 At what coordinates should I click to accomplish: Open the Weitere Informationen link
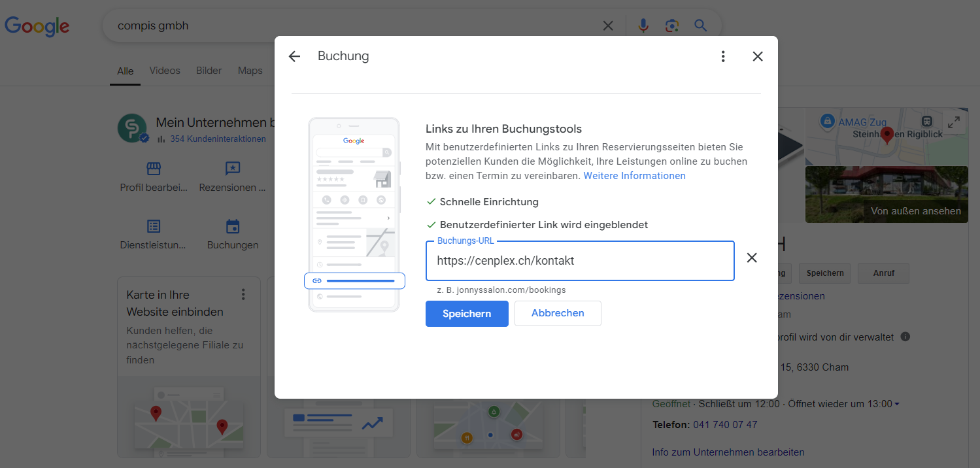point(634,176)
